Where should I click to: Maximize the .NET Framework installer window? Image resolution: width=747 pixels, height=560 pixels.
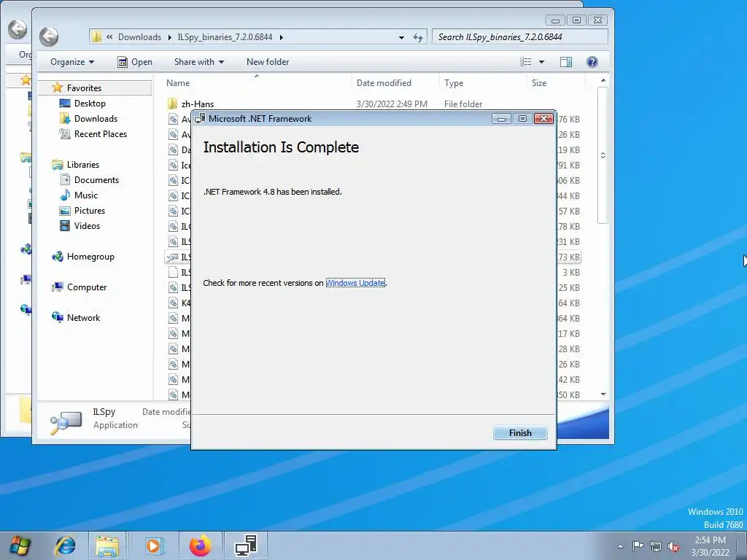(522, 119)
